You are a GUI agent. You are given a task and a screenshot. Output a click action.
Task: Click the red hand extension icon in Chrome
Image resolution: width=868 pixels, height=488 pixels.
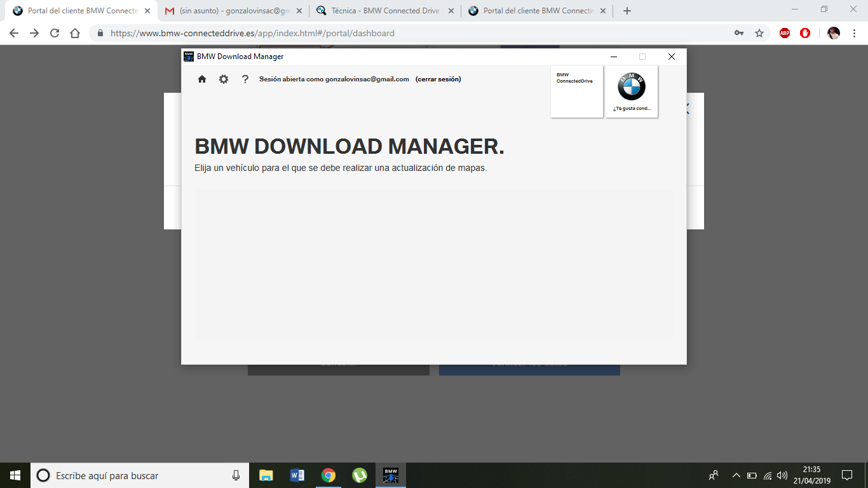coord(805,33)
